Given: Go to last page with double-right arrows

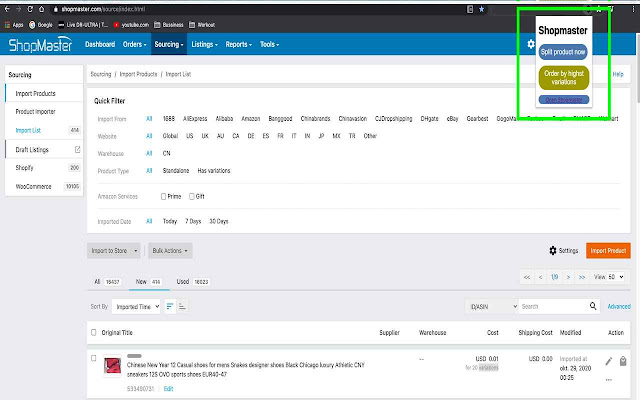Looking at the screenshot, I should (x=582, y=277).
